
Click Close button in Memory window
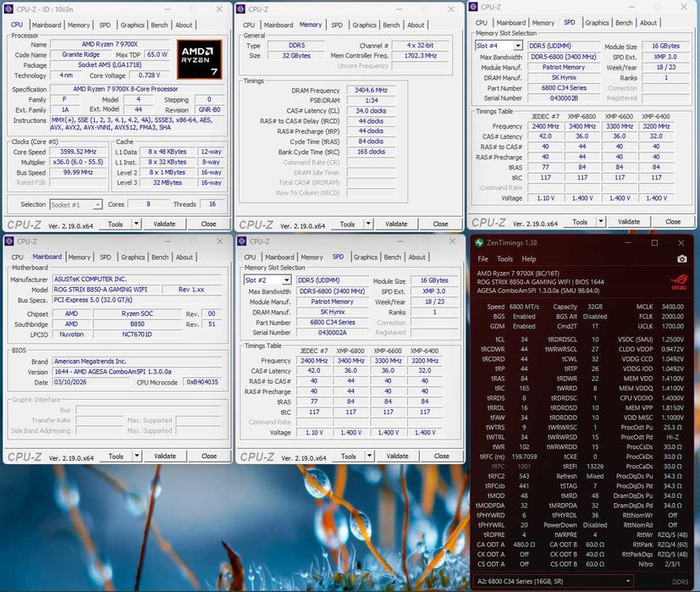[440, 224]
